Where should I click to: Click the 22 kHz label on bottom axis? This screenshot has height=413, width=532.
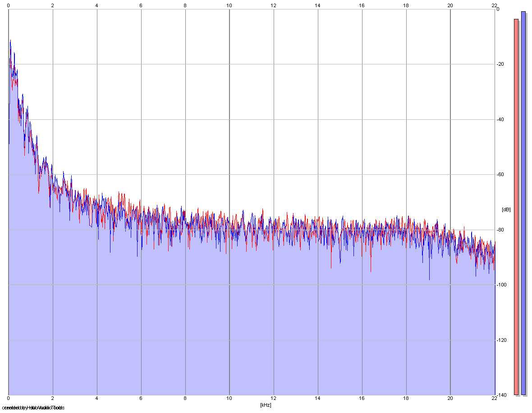(x=494, y=399)
